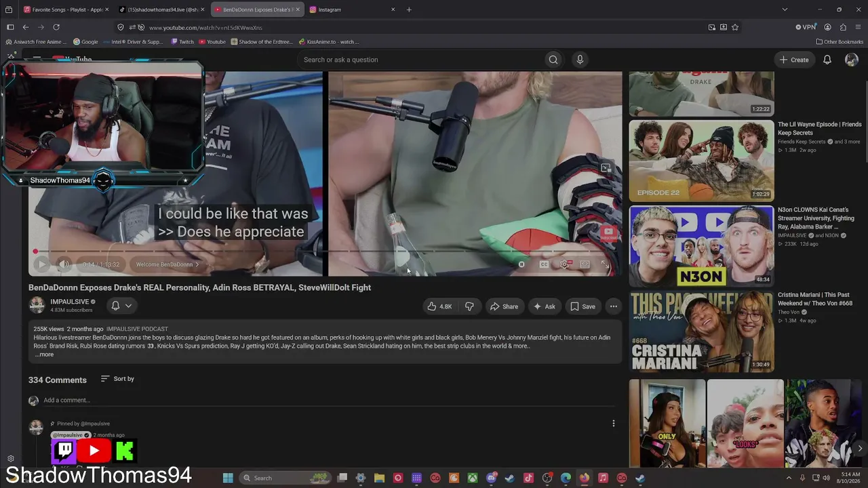Image resolution: width=868 pixels, height=488 pixels.
Task: Click the Ask button under the video
Action: tap(544, 306)
